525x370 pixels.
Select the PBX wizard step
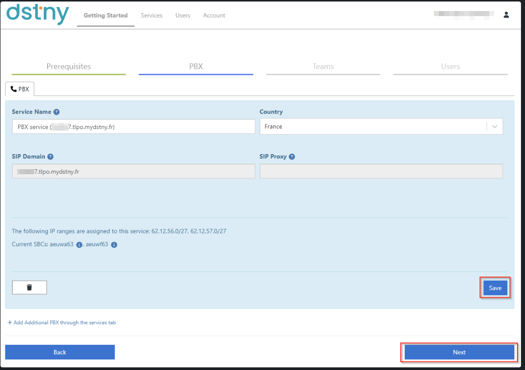196,66
